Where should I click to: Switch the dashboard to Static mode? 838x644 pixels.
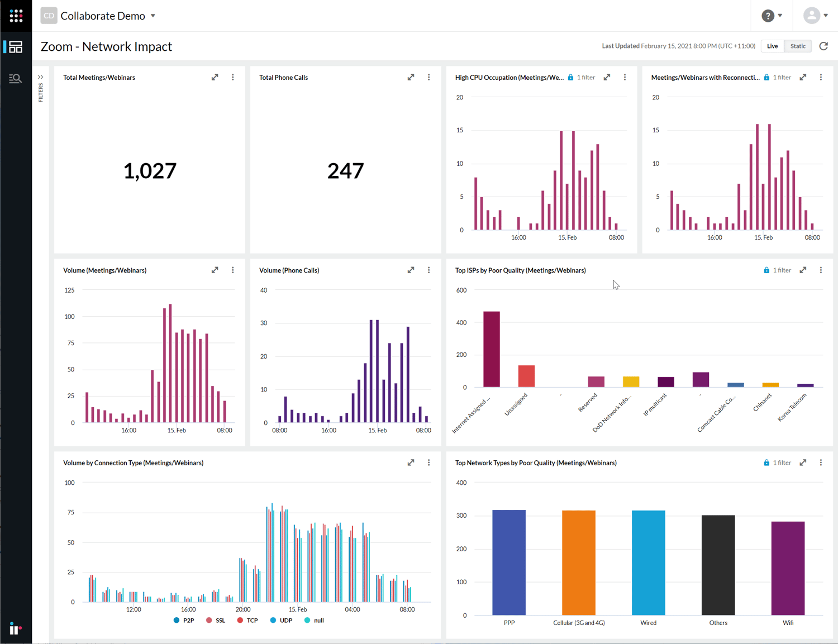(x=798, y=46)
